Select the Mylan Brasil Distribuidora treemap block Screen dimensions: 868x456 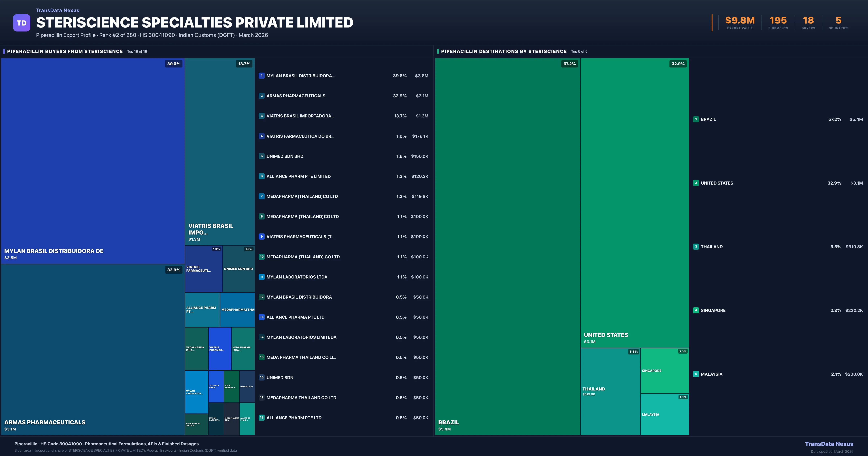tap(93, 161)
